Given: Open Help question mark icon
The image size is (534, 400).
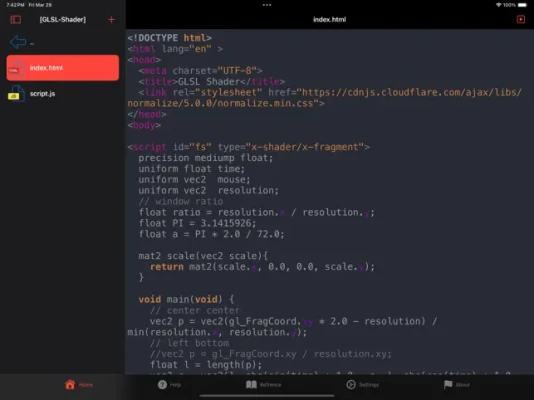Looking at the screenshot, I should (162, 385).
